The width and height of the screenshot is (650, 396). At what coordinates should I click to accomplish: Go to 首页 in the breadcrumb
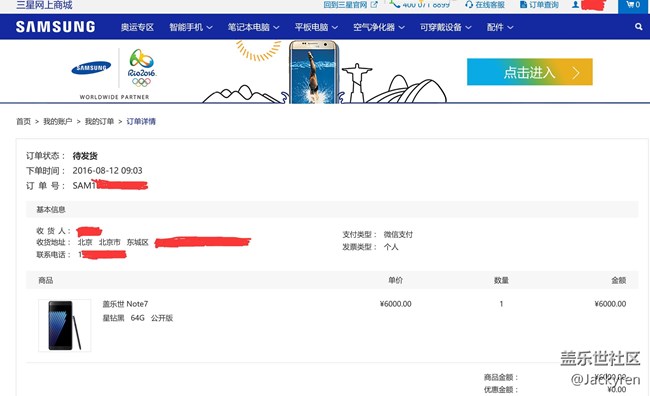pos(23,121)
